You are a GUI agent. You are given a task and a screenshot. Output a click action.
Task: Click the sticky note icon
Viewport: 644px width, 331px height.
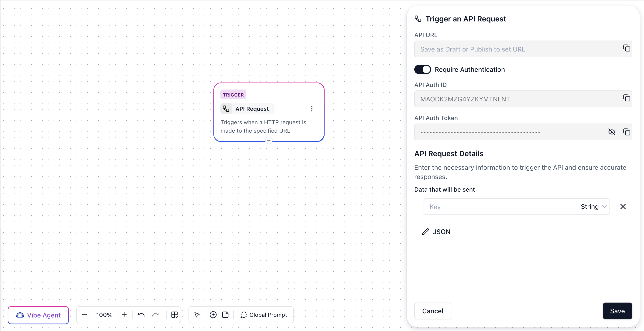225,315
